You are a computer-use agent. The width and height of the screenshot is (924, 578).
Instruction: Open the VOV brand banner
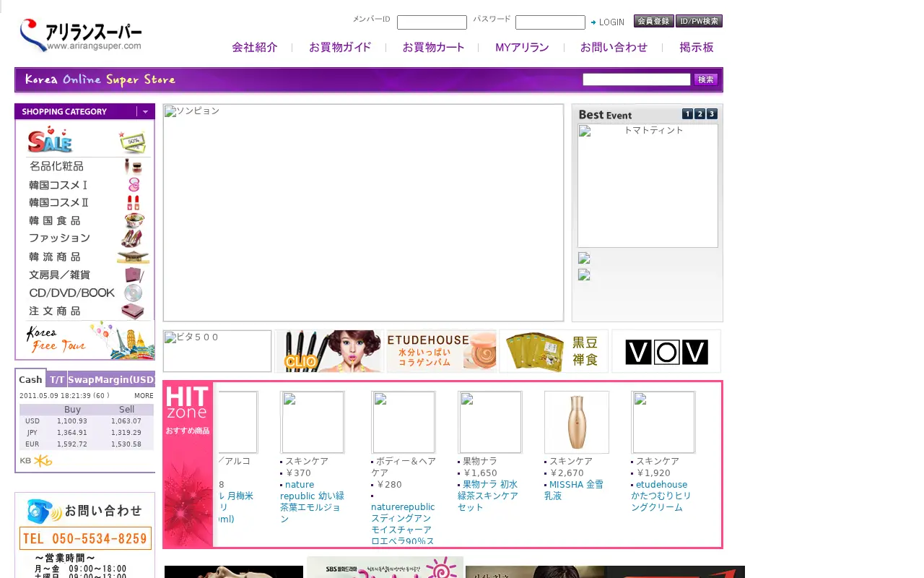(x=666, y=351)
